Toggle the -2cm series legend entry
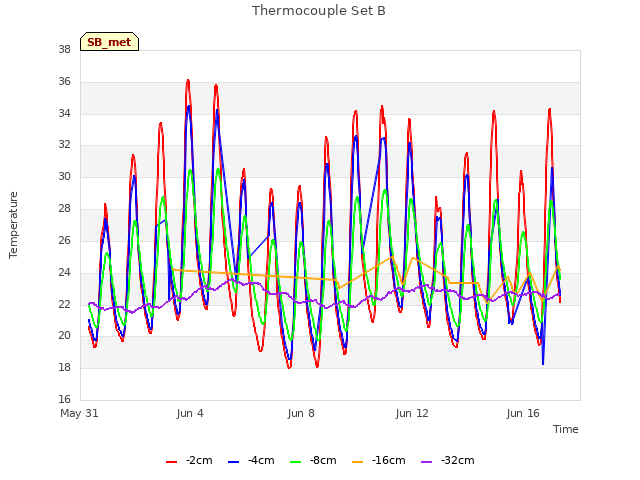Screen dimensions: 640x480 (189, 460)
